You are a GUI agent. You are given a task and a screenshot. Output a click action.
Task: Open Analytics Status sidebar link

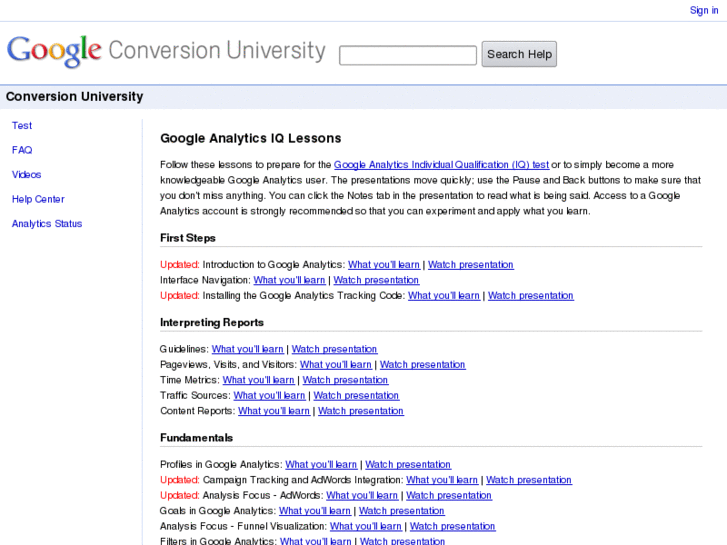[47, 224]
